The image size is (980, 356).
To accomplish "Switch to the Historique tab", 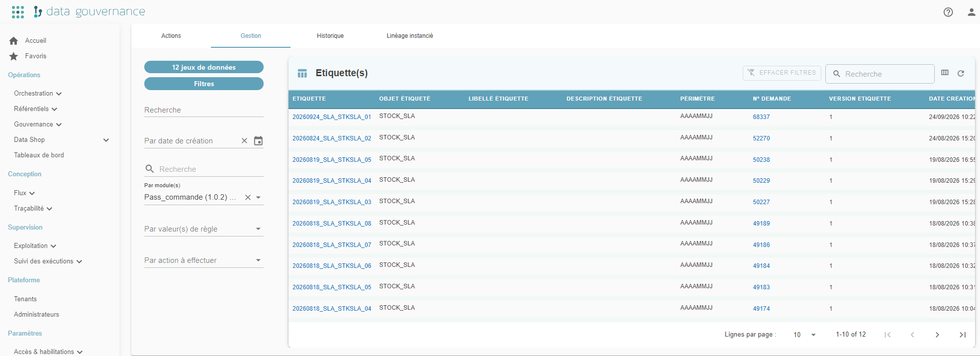I will [x=330, y=36].
